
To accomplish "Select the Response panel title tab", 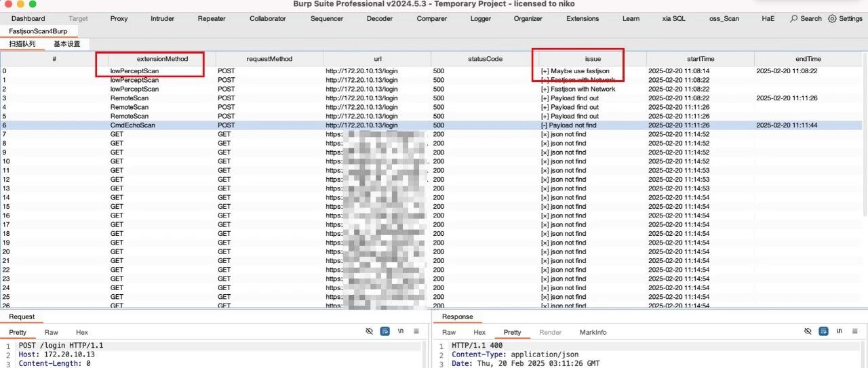I will click(x=458, y=316).
